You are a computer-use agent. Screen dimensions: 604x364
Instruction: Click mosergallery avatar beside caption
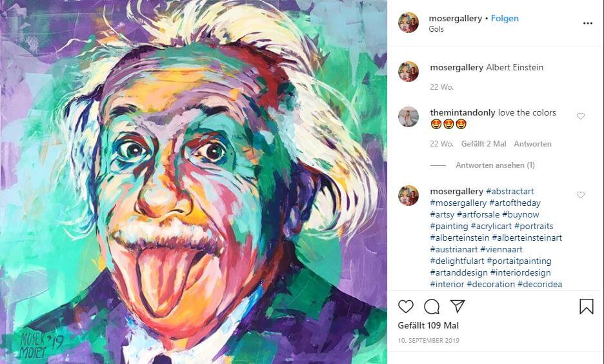[x=408, y=72]
